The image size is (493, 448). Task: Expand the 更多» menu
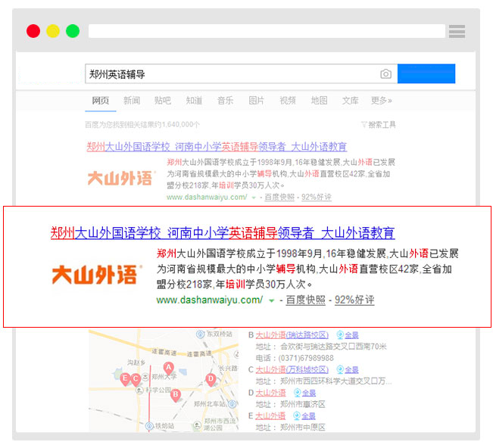381,101
